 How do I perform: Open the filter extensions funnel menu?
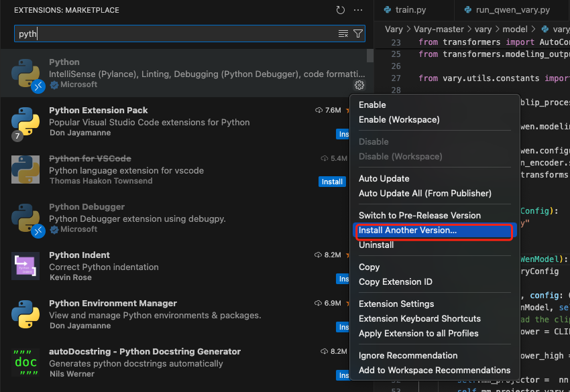point(358,34)
